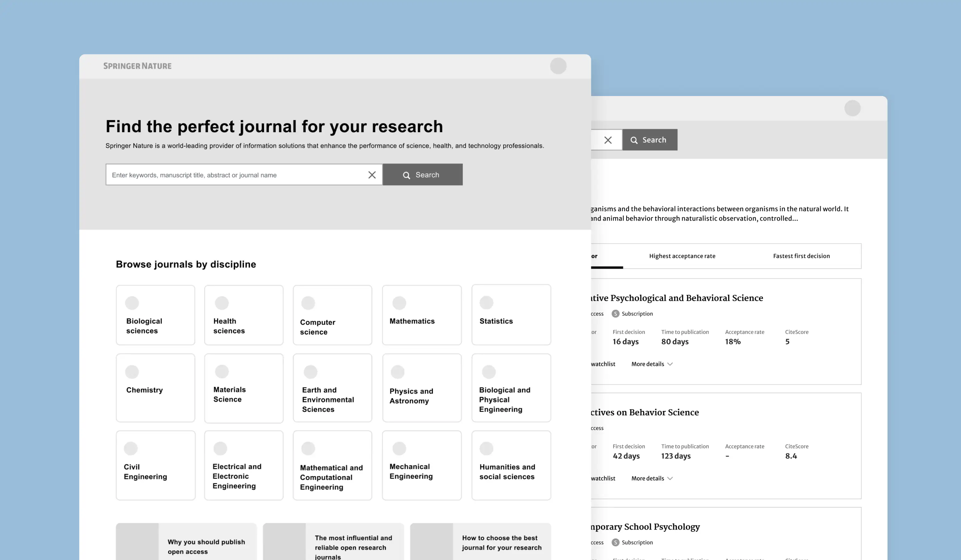Open Electrical and Electronic Engineering card

coord(244,466)
